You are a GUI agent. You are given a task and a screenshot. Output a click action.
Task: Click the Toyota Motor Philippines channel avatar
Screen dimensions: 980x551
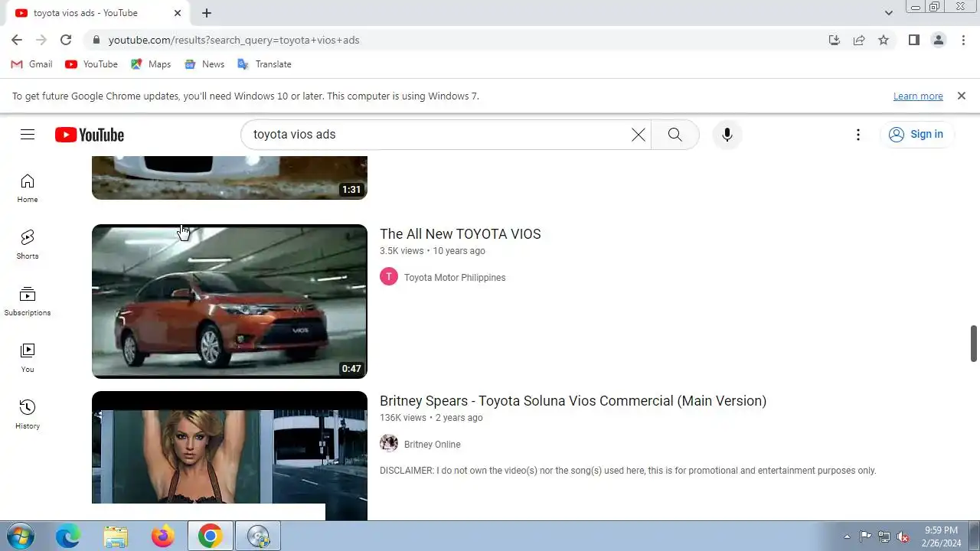pos(389,277)
